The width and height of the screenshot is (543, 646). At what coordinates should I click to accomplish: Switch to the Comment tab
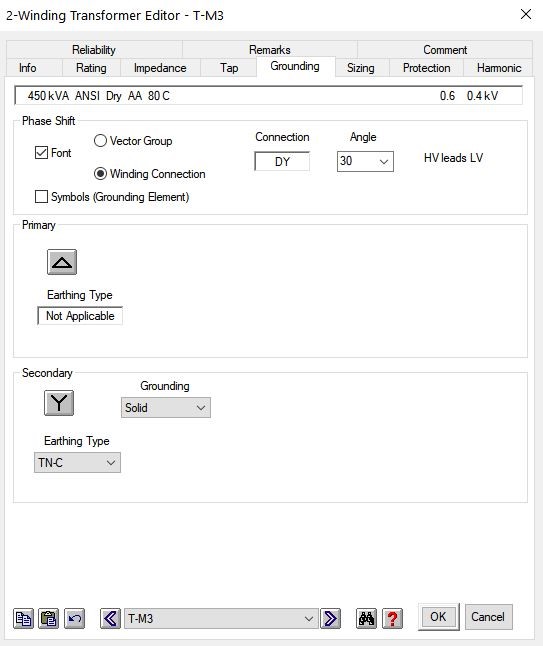coord(445,50)
